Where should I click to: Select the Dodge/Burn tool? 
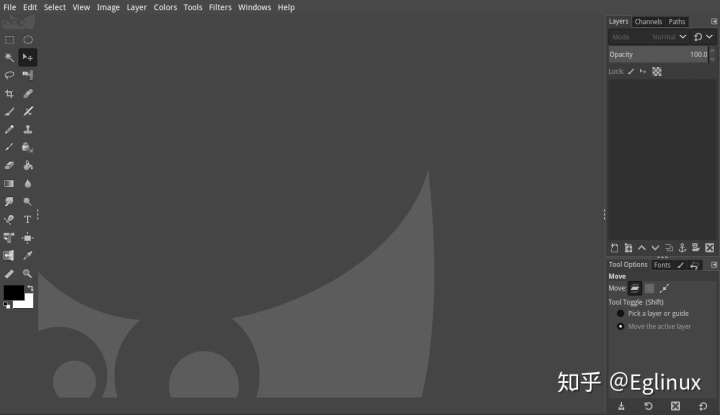pos(28,202)
